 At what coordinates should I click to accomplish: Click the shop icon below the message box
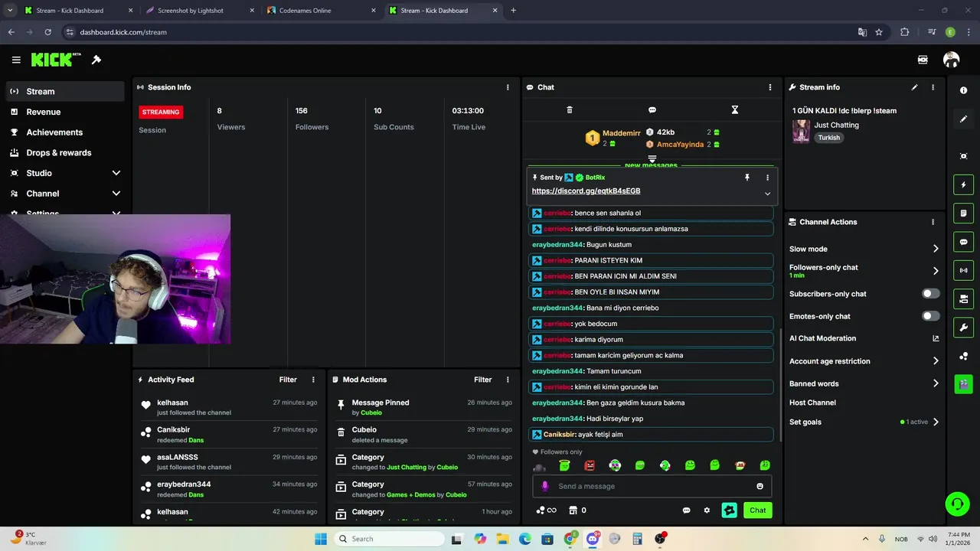coord(573,510)
